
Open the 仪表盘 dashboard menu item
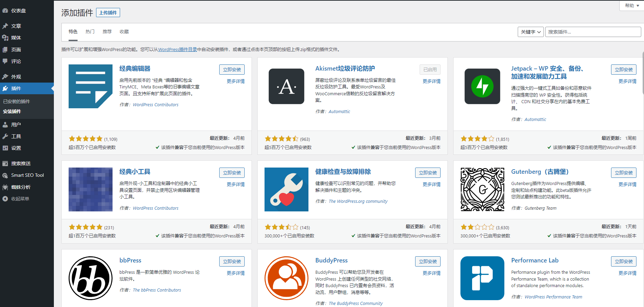pyautogui.click(x=18, y=11)
